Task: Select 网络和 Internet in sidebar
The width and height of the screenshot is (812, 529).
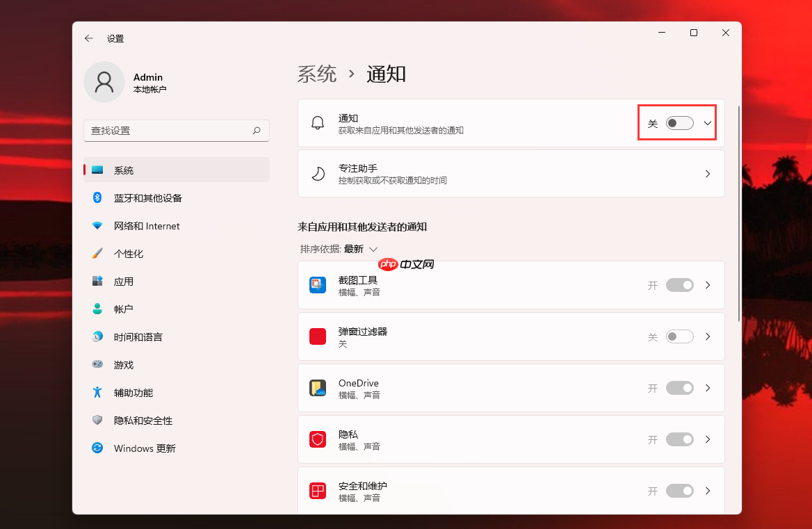Action: 147,225
